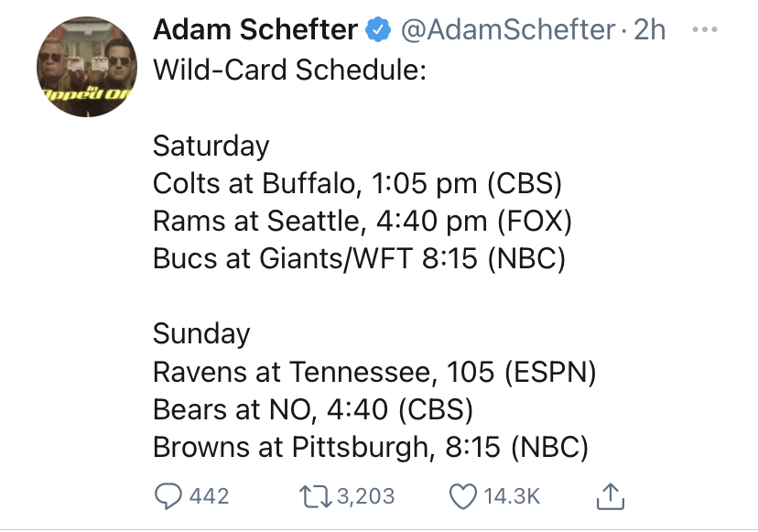Click the 'Ravens at Tennessee' line
Viewport: 758px width, 532px height.
pyautogui.click(x=374, y=372)
